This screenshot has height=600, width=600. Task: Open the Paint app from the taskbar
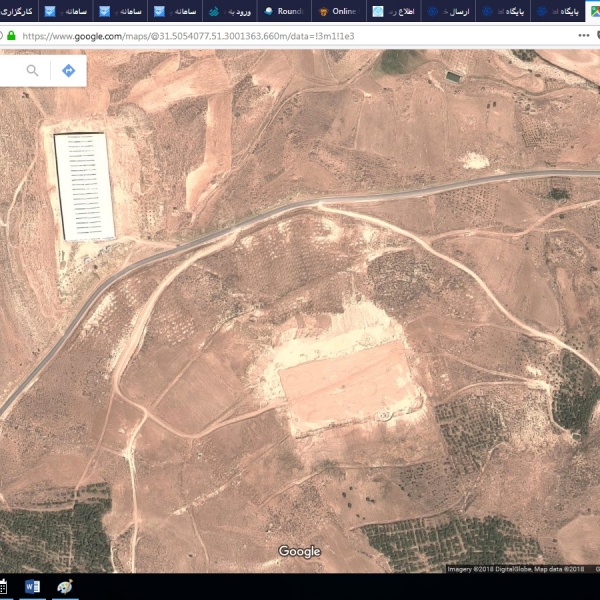65,587
